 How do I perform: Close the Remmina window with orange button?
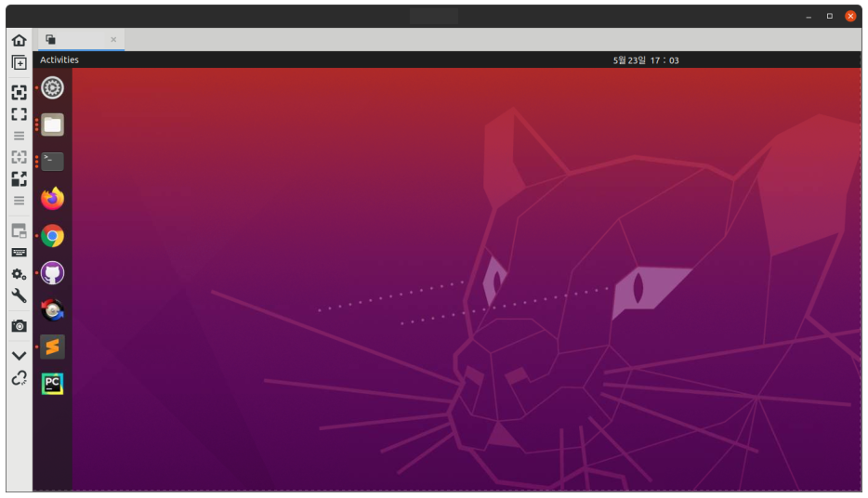851,16
